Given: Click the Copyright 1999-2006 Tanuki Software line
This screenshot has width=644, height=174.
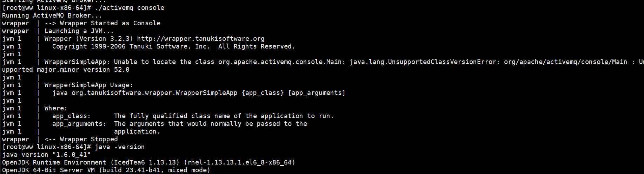Looking at the screenshot, I should (174, 46).
